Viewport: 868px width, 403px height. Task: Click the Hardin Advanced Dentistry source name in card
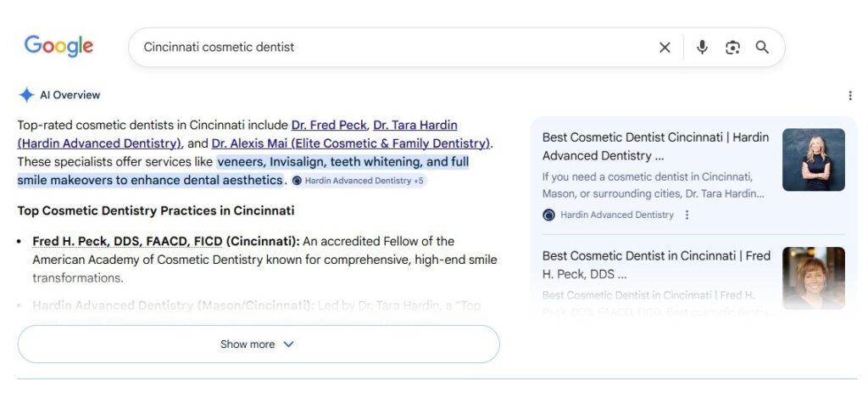click(x=617, y=215)
